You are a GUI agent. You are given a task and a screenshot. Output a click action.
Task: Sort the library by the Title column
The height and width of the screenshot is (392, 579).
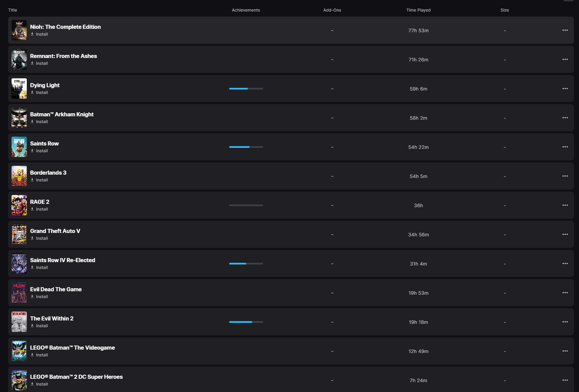pyautogui.click(x=13, y=10)
